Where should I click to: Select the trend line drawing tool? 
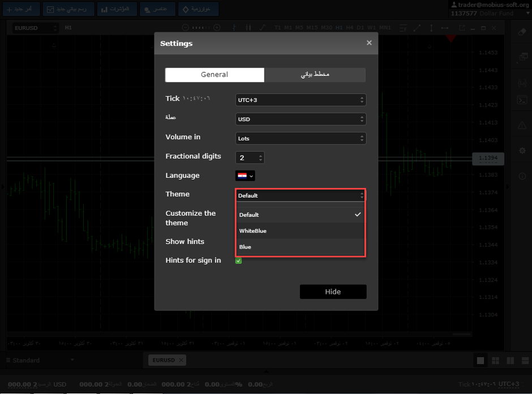point(417,28)
